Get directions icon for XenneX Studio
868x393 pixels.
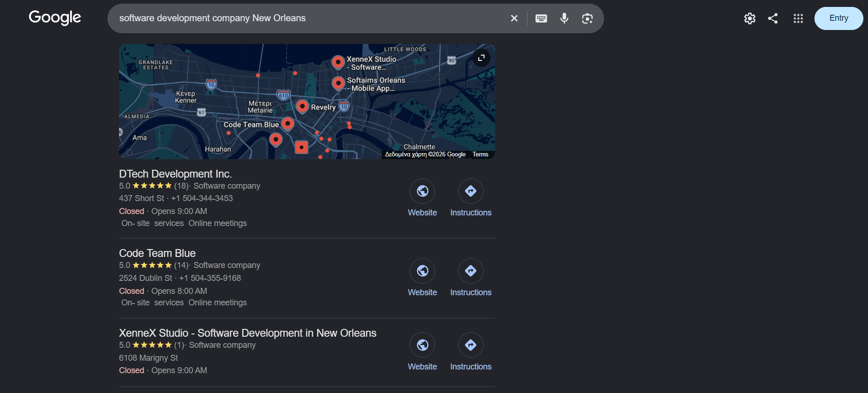tap(471, 345)
